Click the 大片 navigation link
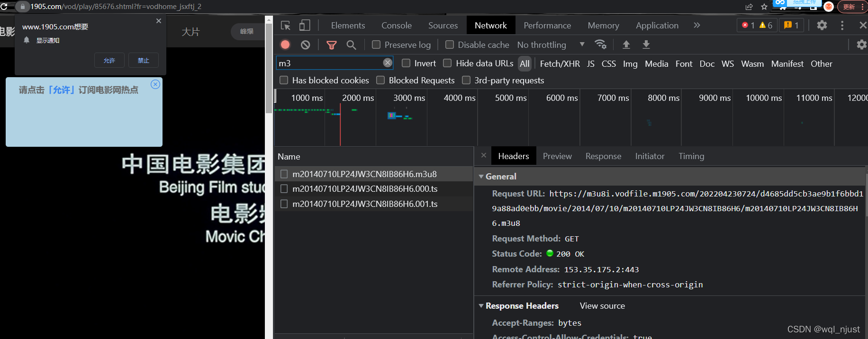 [x=190, y=32]
